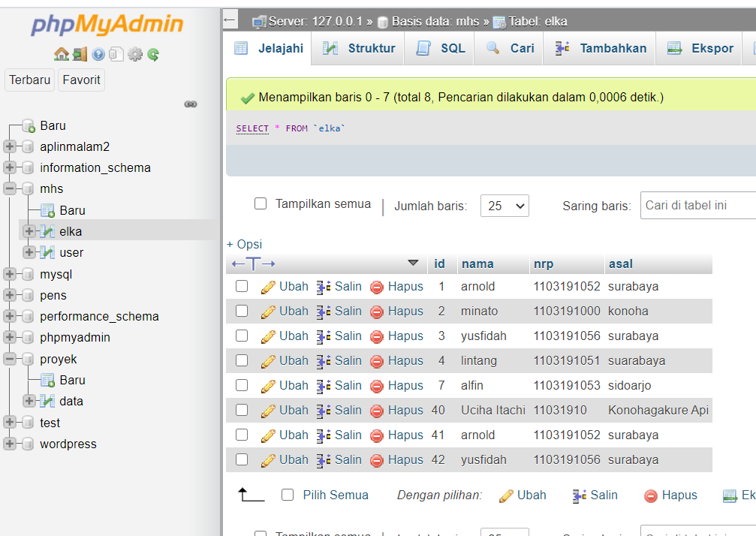This screenshot has width=756, height=536.
Task: Click new table icon under proyek
Action: point(47,381)
